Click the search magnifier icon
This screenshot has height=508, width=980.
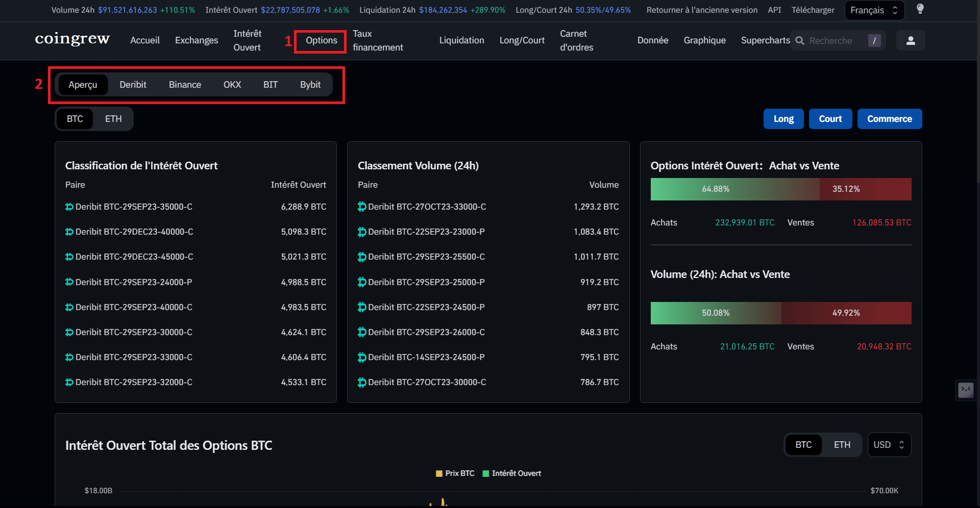(799, 40)
